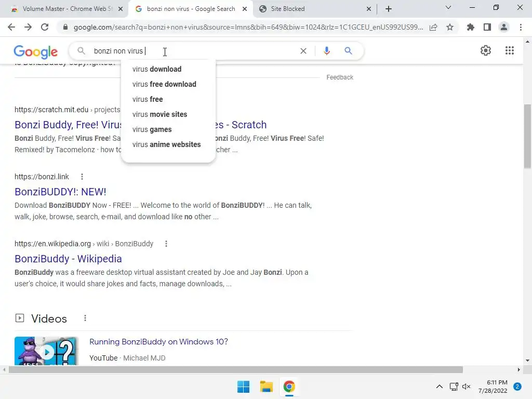Choose suggestion virus games
This screenshot has height=399, width=532.
(x=168, y=129)
